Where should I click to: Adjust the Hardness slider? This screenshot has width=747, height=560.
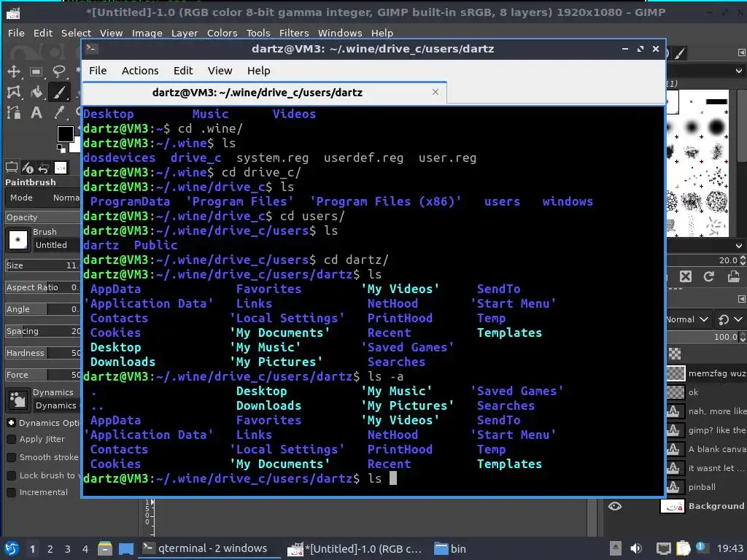click(x=43, y=353)
